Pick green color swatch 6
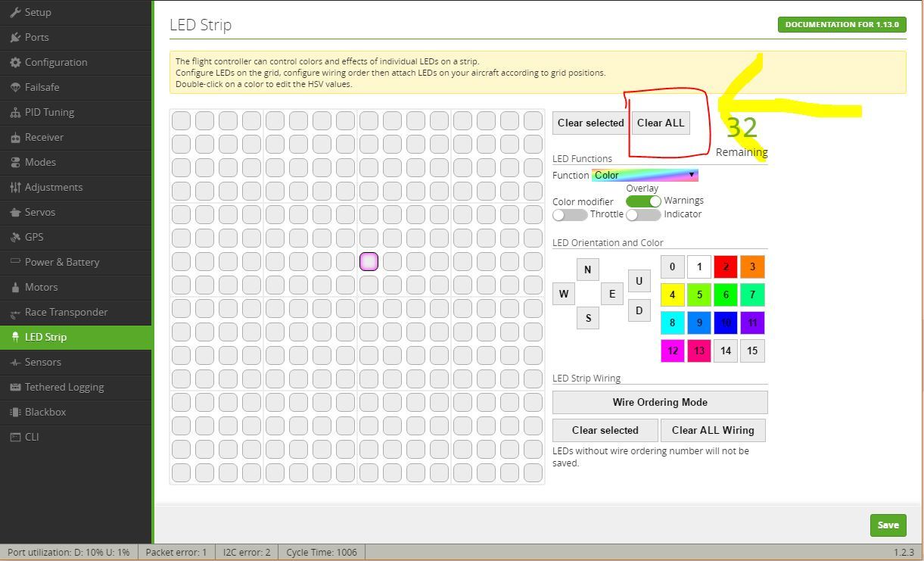924x561 pixels. tap(726, 295)
